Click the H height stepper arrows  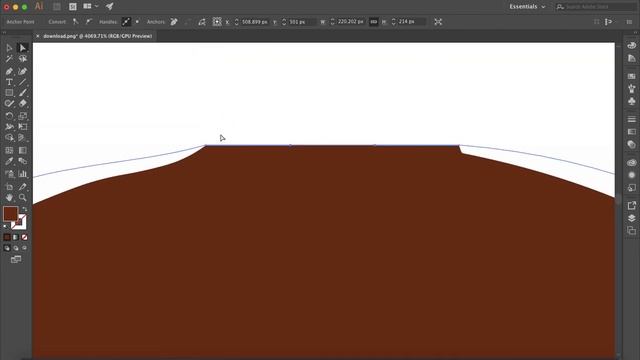tap(394, 22)
